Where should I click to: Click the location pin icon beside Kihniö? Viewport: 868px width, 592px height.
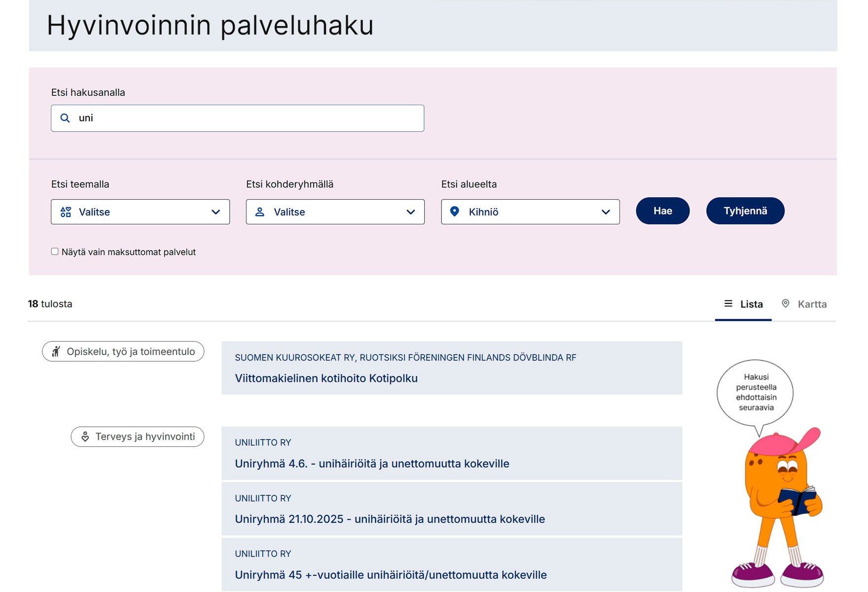click(455, 212)
